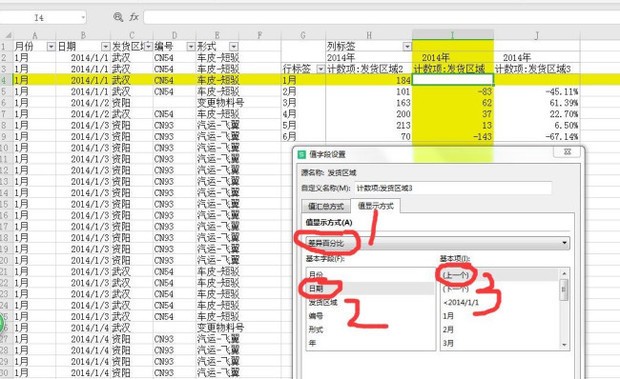Click the 计数项:发货区域3 header cell
The width and height of the screenshot is (620, 379).
click(537, 69)
